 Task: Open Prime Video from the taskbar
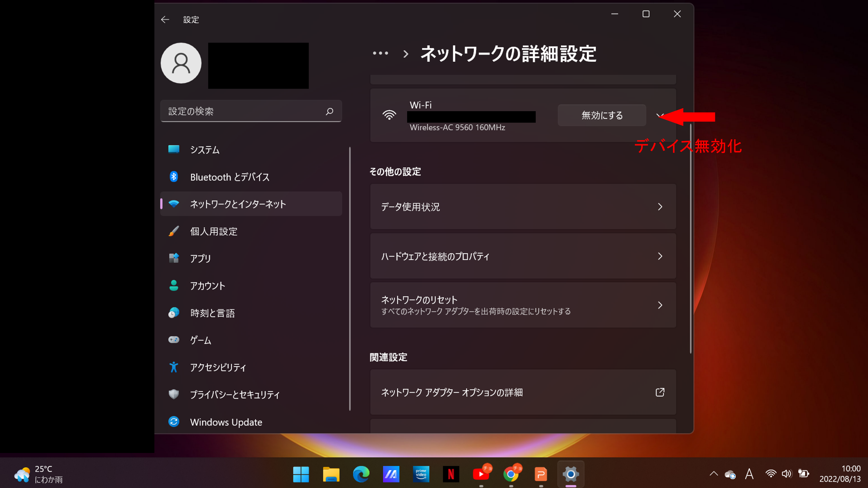(x=421, y=474)
